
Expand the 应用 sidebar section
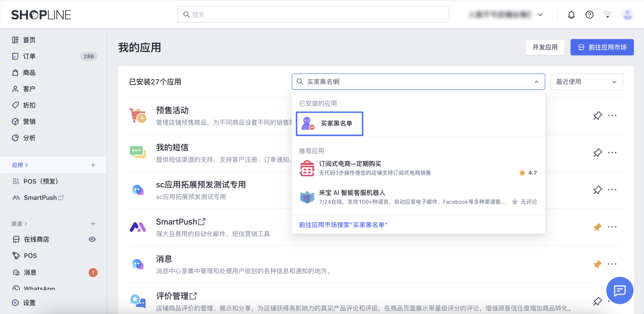(x=20, y=165)
